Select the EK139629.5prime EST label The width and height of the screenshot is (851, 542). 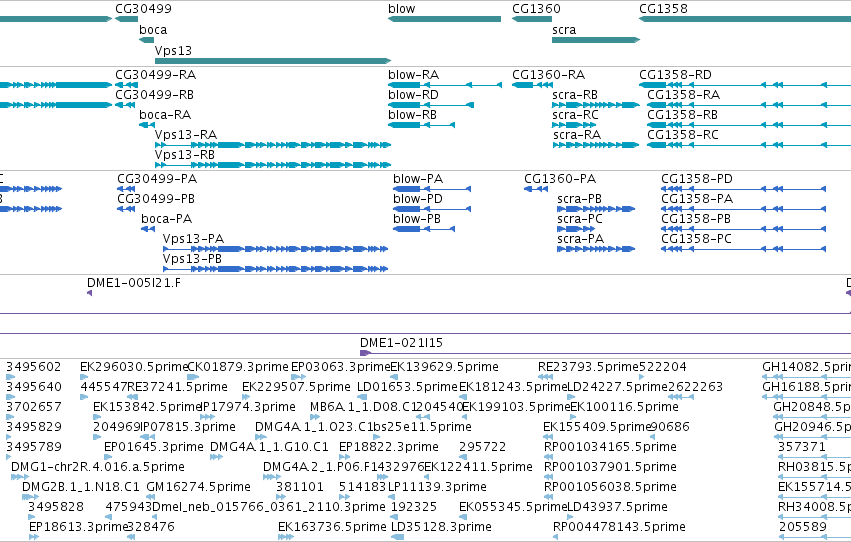click(444, 367)
